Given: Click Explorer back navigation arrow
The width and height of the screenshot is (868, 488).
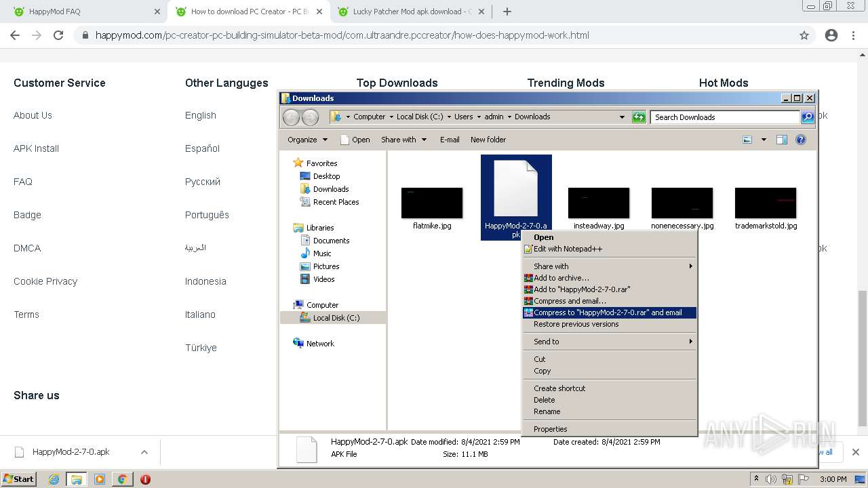Looking at the screenshot, I should pyautogui.click(x=291, y=117).
